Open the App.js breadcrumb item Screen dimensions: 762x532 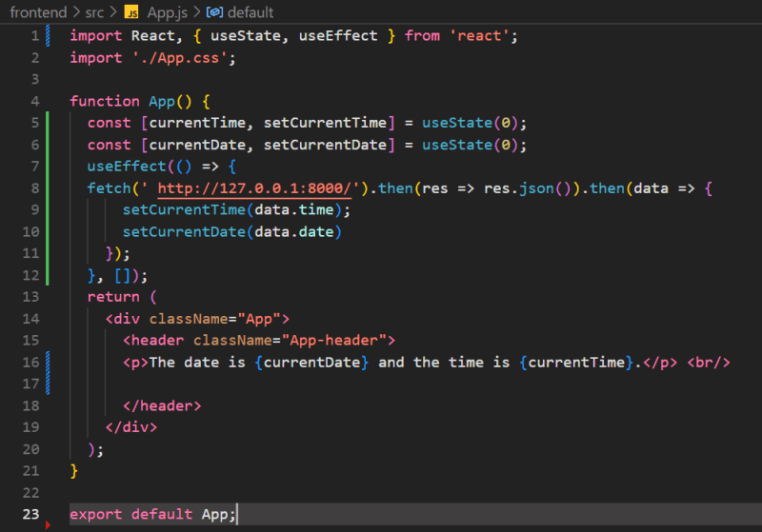click(x=168, y=12)
